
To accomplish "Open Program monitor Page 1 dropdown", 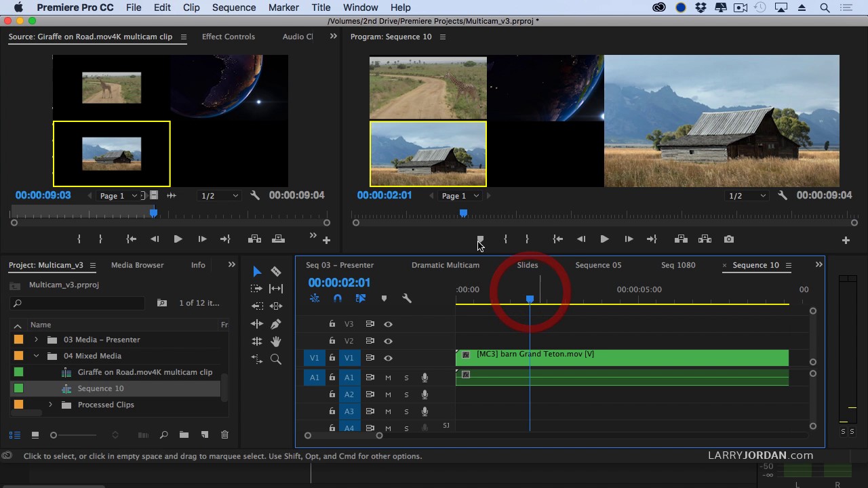I will click(x=460, y=196).
